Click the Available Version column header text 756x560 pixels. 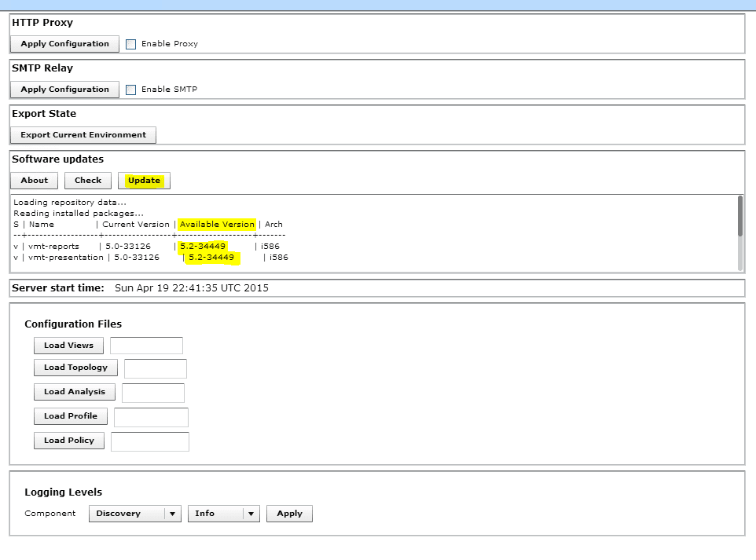(217, 225)
